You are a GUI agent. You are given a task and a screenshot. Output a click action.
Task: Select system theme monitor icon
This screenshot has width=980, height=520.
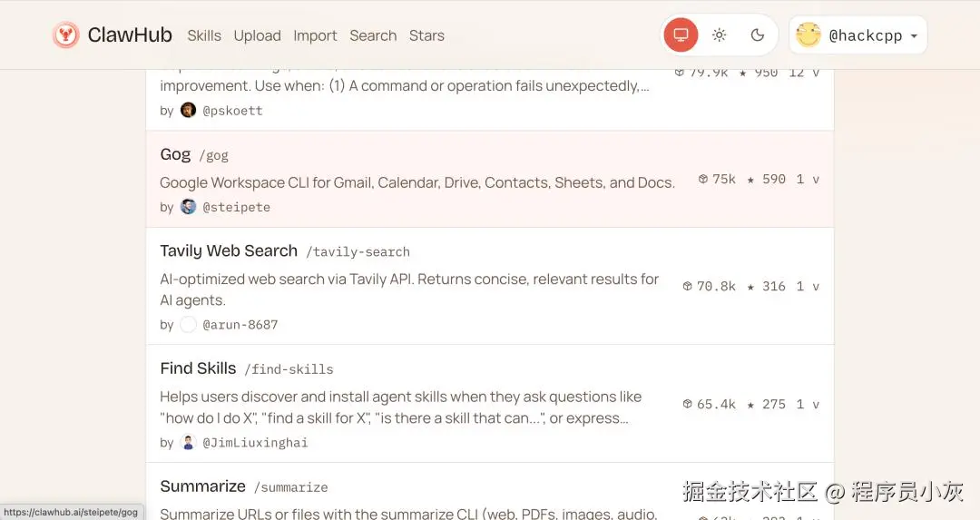click(681, 35)
